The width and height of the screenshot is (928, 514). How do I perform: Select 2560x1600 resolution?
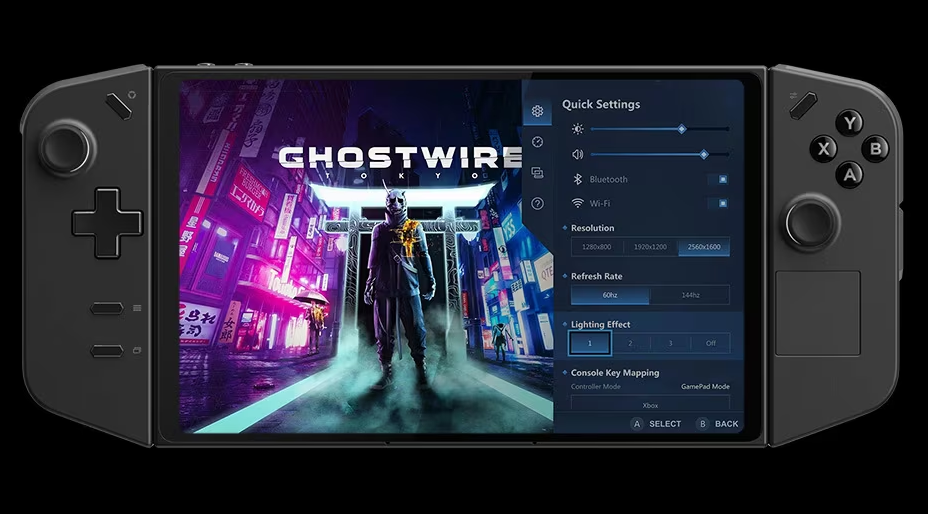point(704,247)
